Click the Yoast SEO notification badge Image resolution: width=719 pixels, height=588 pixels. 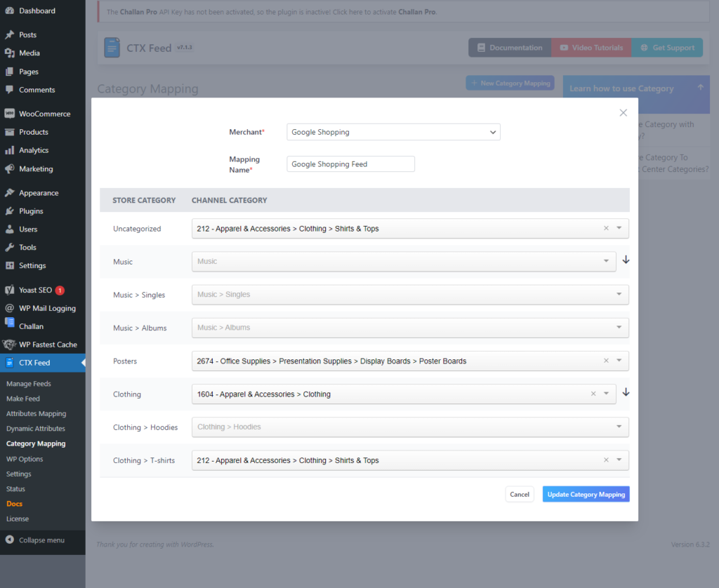pyautogui.click(x=60, y=290)
